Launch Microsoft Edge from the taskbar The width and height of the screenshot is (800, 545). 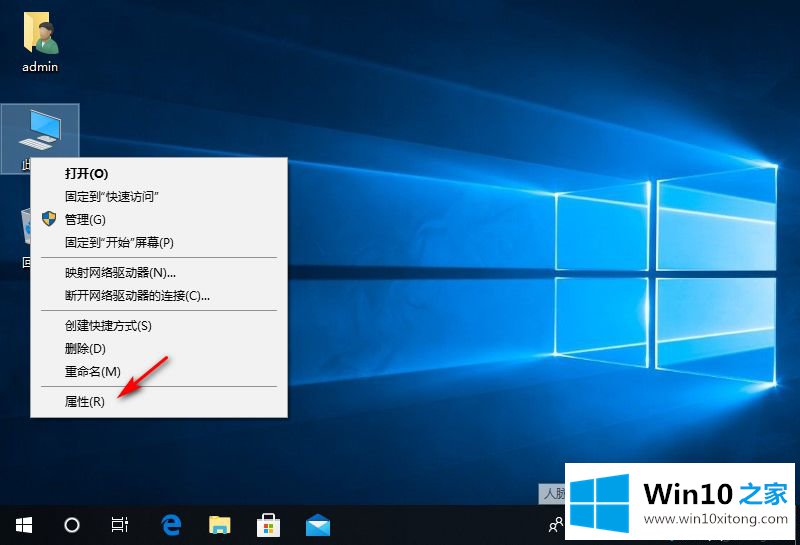pyautogui.click(x=172, y=524)
